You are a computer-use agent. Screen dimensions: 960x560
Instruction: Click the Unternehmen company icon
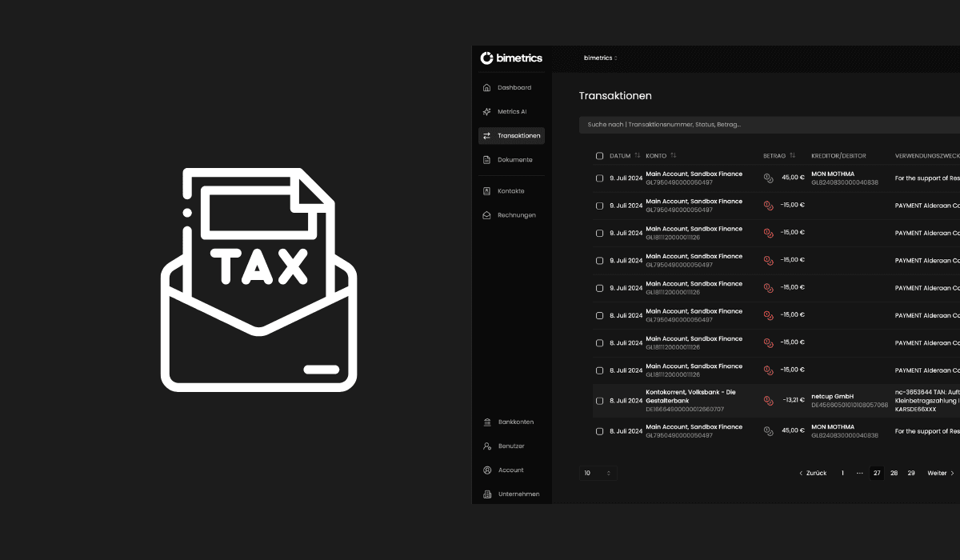487,494
